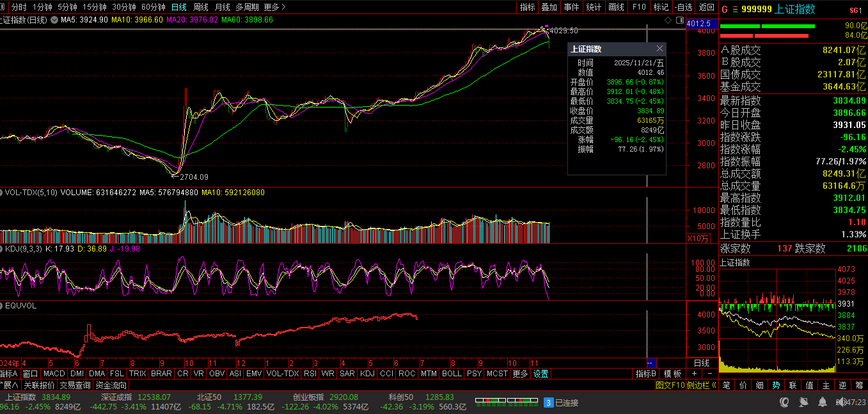Image resolution: width=868 pixels, height=414 pixels.
Task: Zoom in with the + button
Action: 695,374
